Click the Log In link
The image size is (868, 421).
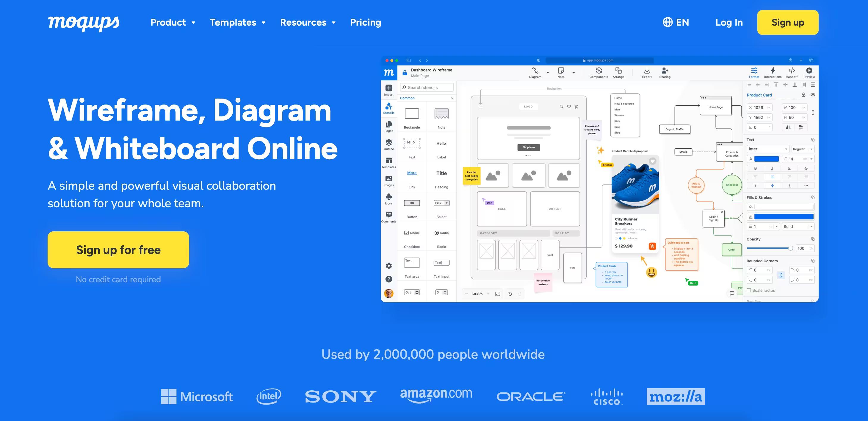tap(729, 22)
